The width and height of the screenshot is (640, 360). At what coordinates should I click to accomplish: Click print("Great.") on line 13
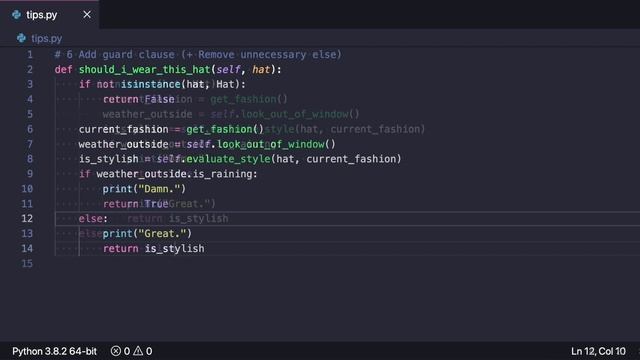pyautogui.click(x=147, y=233)
